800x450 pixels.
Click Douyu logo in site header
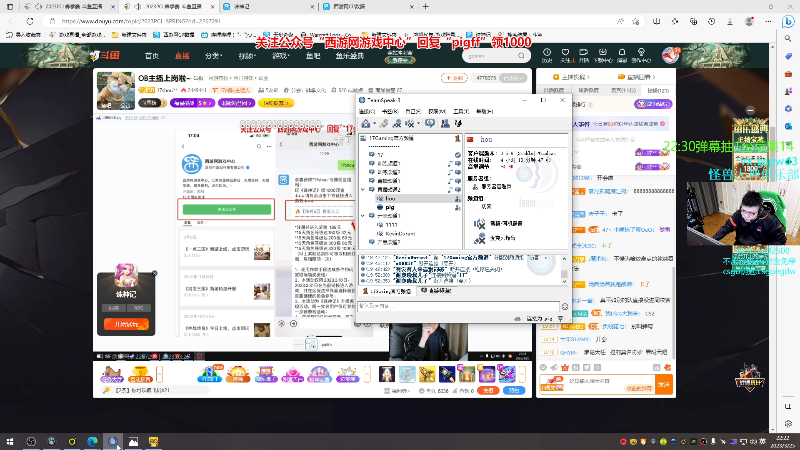(105, 56)
